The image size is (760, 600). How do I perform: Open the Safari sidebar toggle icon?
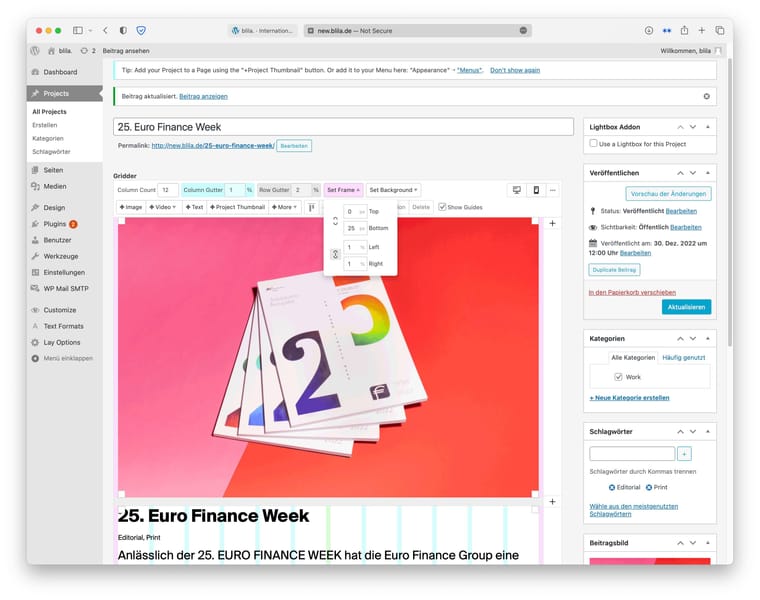pyautogui.click(x=78, y=31)
